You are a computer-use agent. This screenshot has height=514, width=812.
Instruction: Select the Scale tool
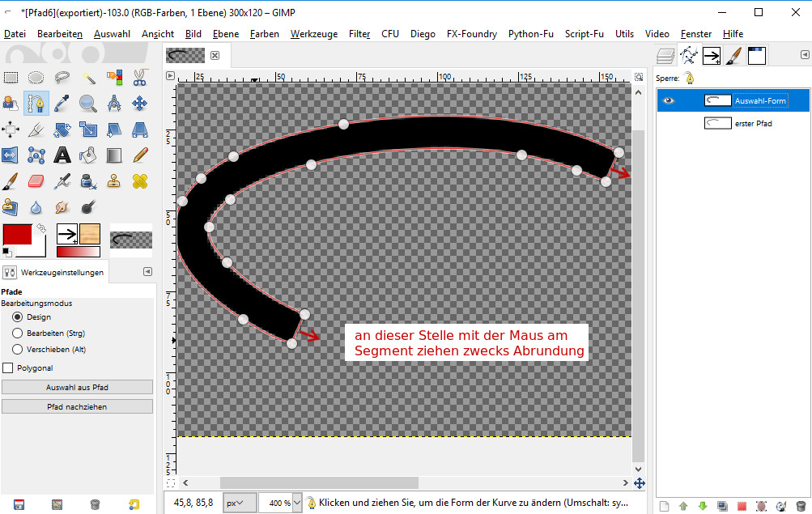[88, 130]
